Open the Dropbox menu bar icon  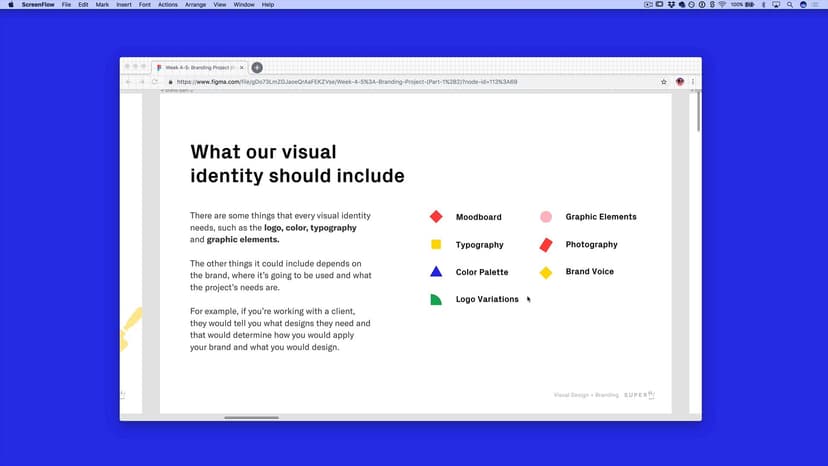671,5
